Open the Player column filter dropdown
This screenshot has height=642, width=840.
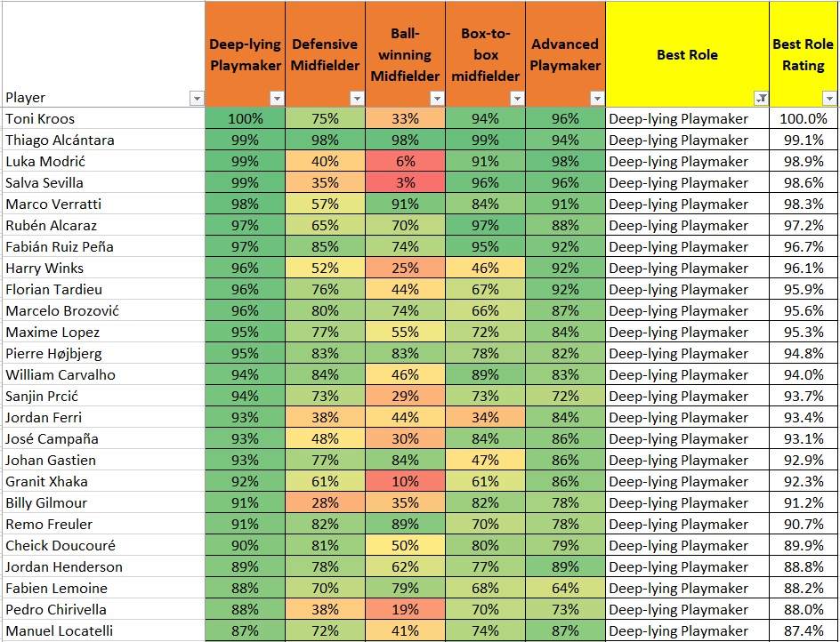[x=197, y=98]
